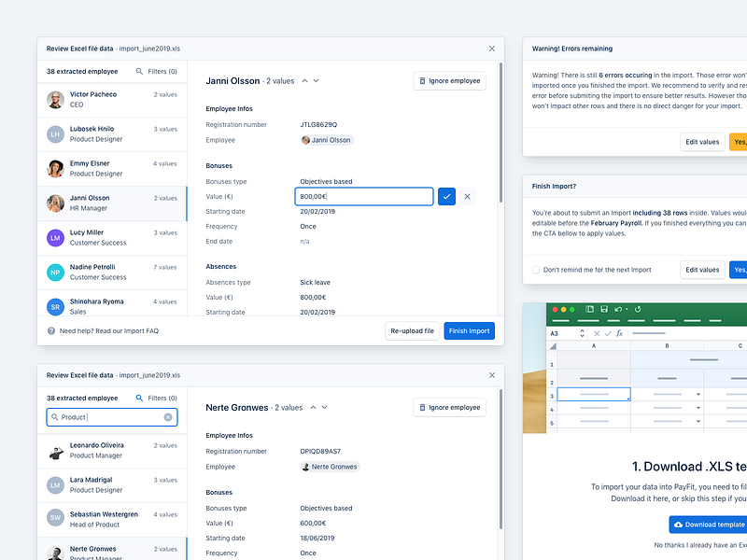Click the yellow macOS minimize dot
Viewport: 747px width, 560px height.
[564, 310]
